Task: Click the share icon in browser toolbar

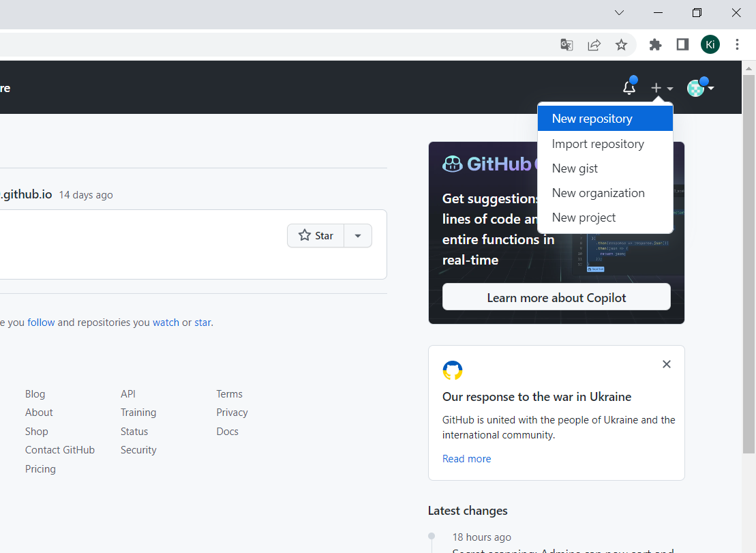Action: point(594,44)
